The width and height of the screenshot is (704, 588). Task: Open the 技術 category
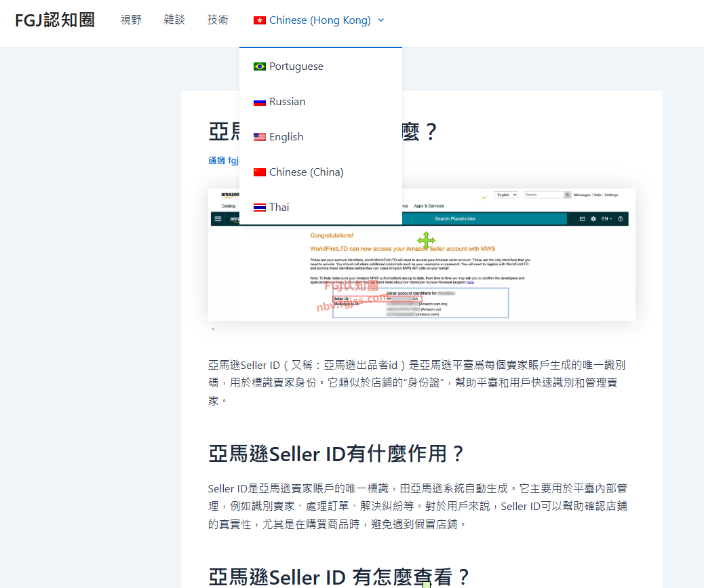(x=218, y=20)
